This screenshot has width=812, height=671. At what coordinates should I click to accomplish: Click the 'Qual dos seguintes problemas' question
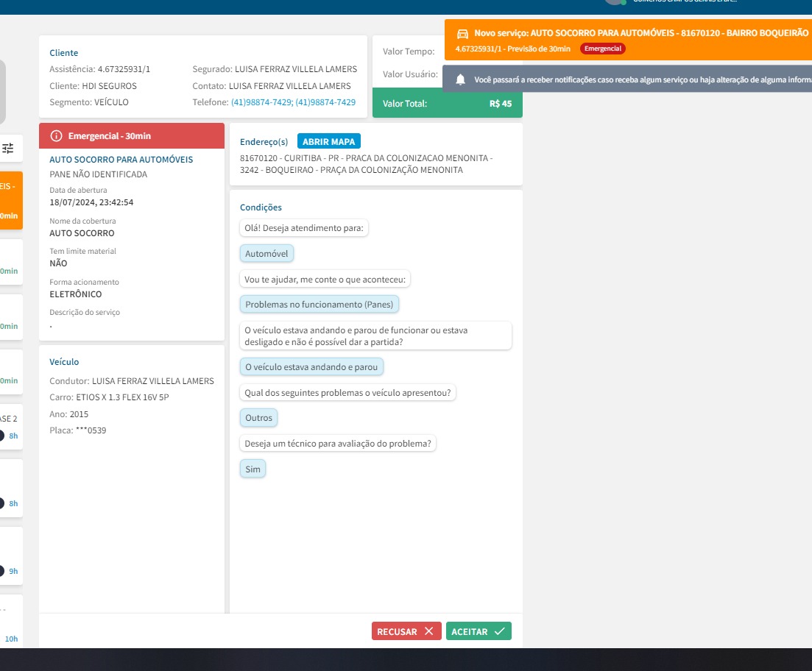tap(347, 393)
